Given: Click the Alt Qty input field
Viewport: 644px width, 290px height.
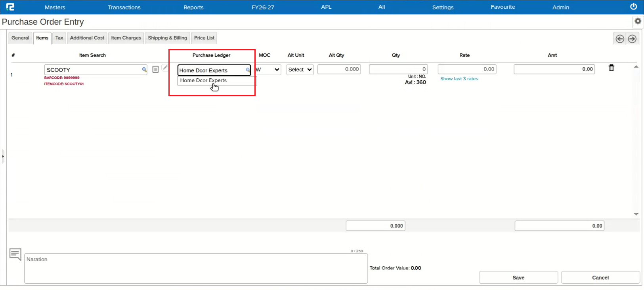Looking at the screenshot, I should pos(339,69).
